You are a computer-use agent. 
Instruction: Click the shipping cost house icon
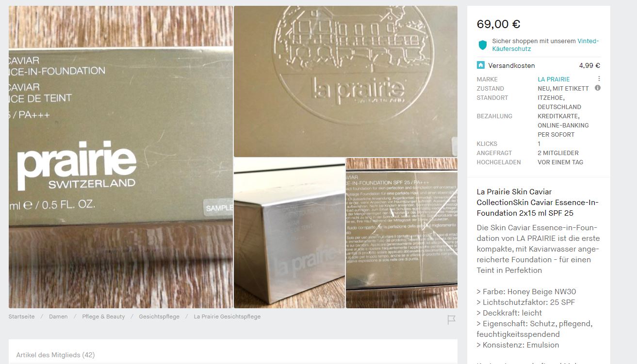point(481,65)
